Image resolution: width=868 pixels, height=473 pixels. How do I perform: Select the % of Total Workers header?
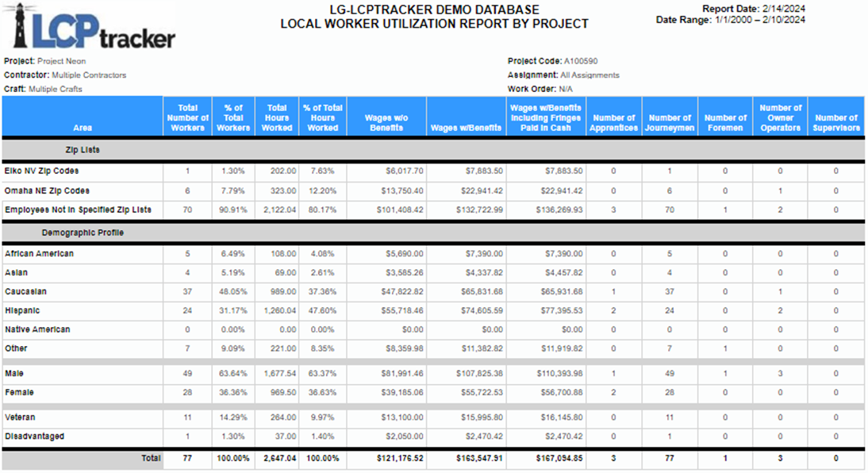[x=233, y=117]
